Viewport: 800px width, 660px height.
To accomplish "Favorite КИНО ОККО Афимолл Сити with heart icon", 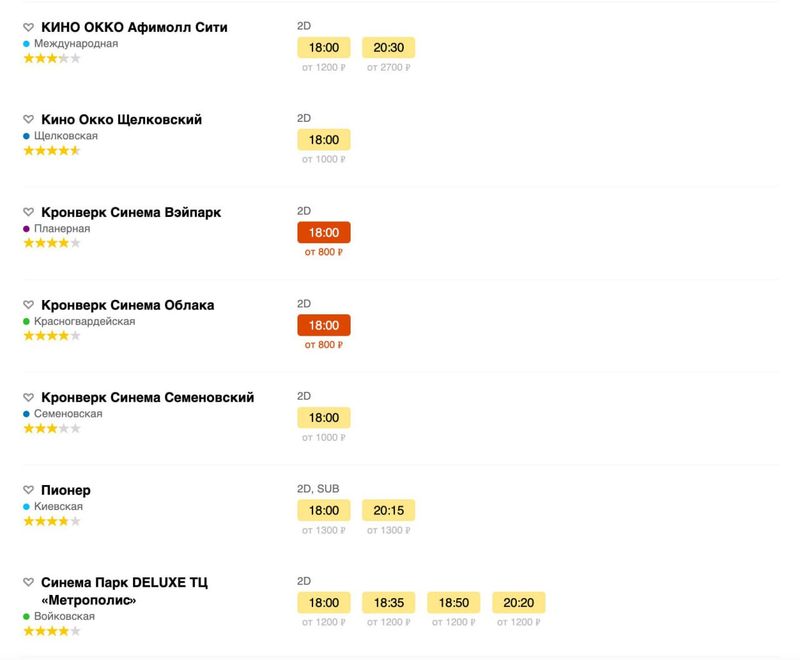I will (29, 28).
